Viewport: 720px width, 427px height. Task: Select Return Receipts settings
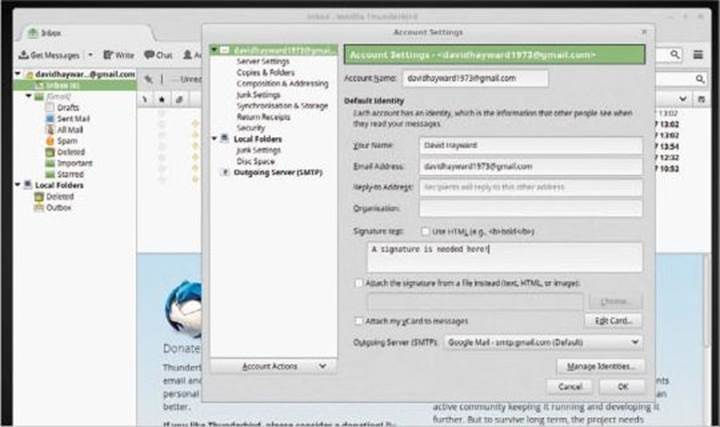coord(263,117)
